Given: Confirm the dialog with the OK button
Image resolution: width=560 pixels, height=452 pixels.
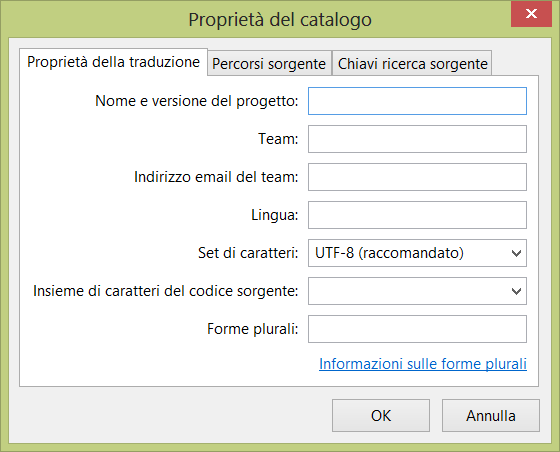Looking at the screenshot, I should point(381,416).
